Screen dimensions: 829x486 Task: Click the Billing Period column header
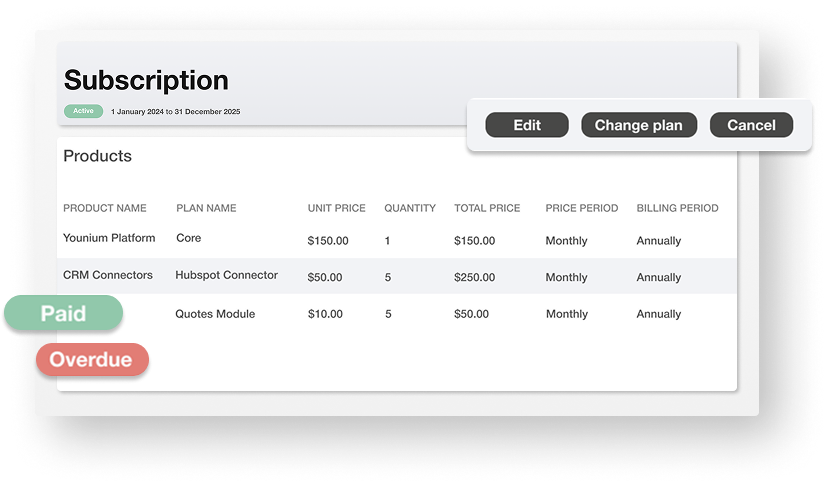[677, 208]
